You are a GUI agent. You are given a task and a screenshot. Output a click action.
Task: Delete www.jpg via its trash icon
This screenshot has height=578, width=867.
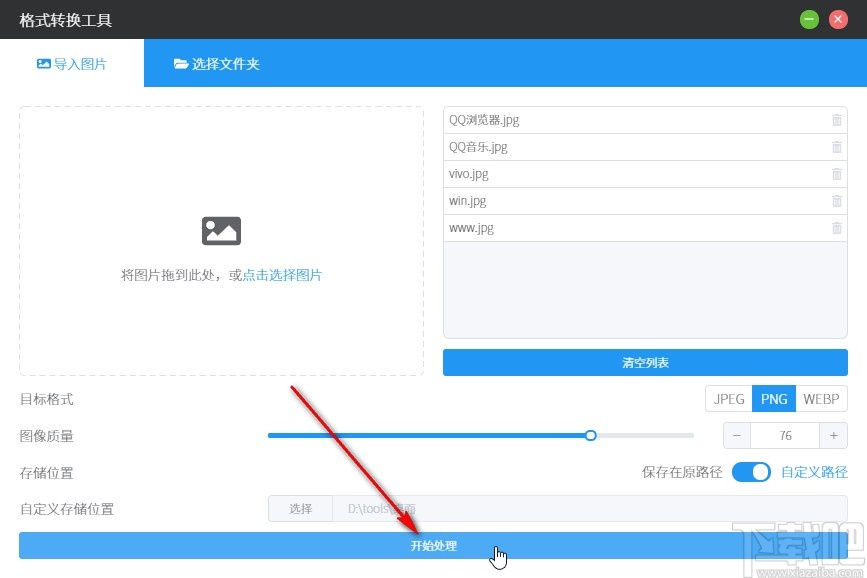pos(836,228)
